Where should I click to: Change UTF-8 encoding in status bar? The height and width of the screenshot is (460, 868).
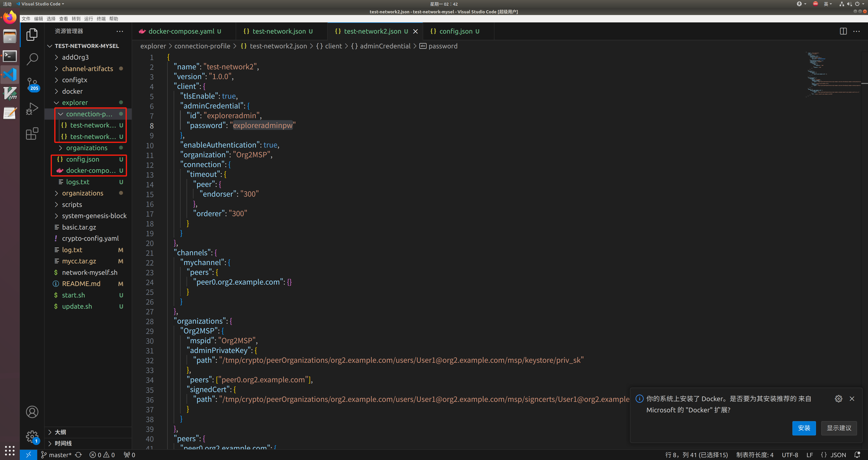(790, 455)
